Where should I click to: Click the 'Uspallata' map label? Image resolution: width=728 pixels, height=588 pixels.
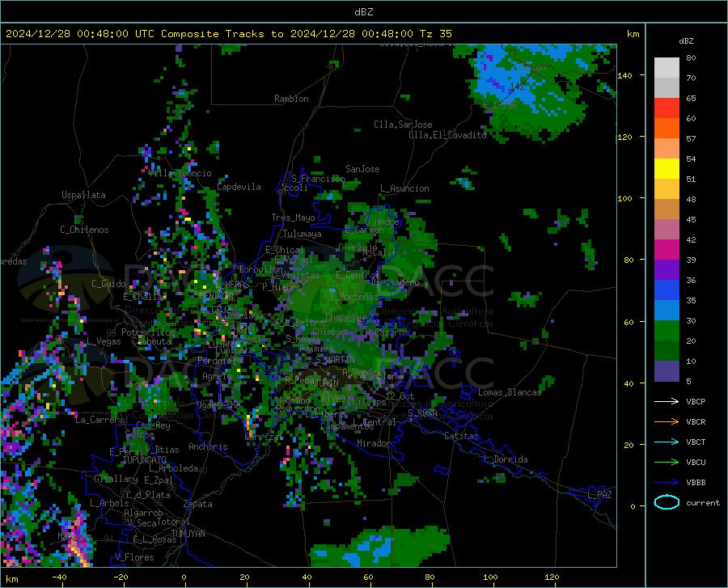click(83, 195)
